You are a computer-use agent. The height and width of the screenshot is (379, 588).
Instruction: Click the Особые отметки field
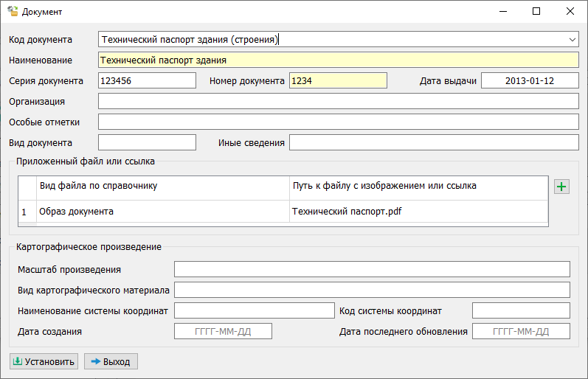[338, 122]
